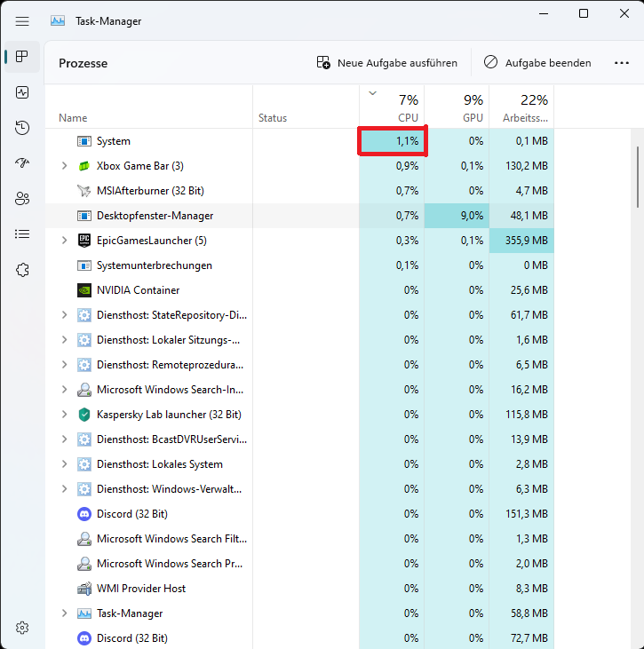
Task: Sort by the Arbeitss... memory column header
Action: pos(521,107)
